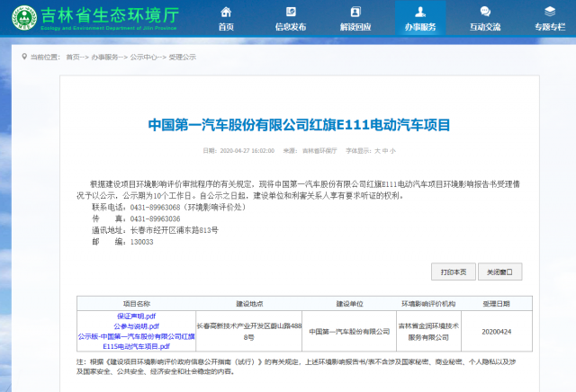The width and height of the screenshot is (576, 392).
Task: Click the 项目名称 table header
Action: click(x=136, y=304)
